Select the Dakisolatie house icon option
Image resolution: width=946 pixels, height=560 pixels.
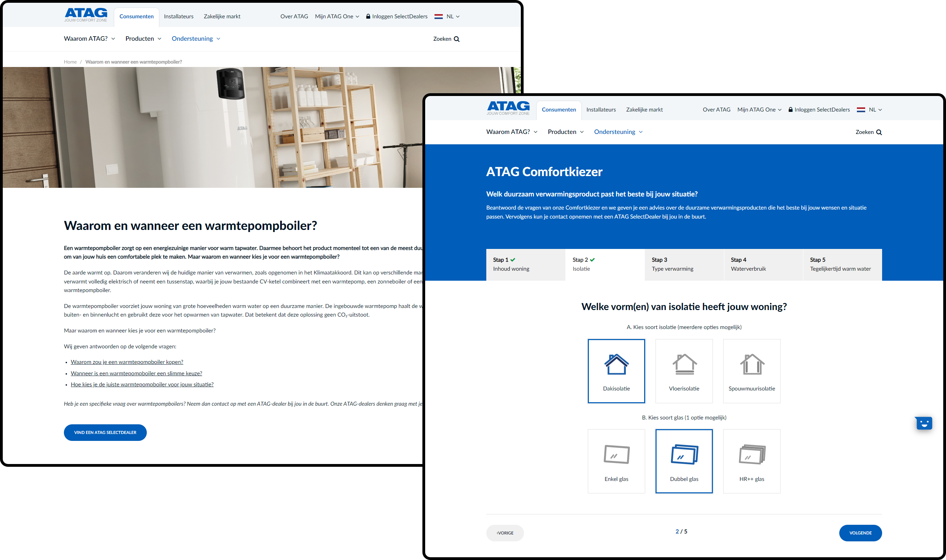pos(616,370)
